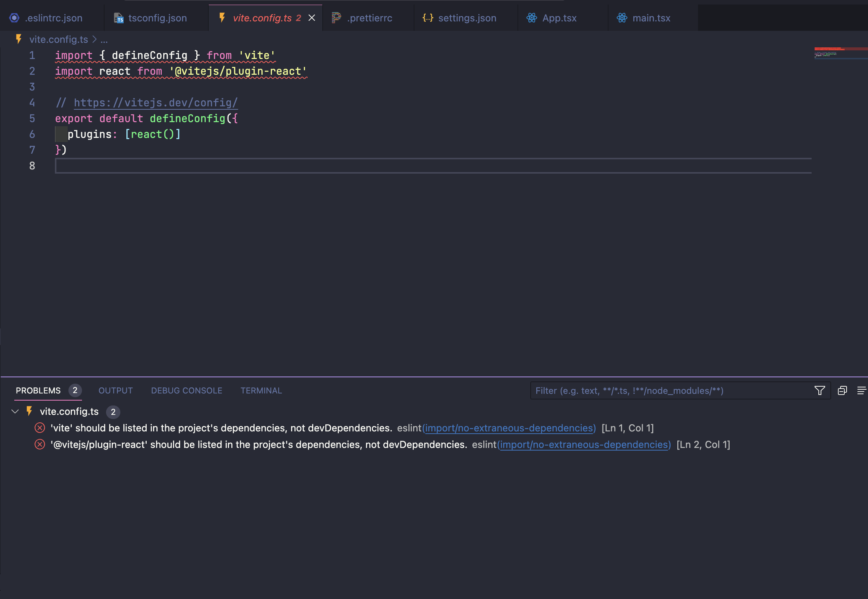Open the .prettierrc tab
The width and height of the screenshot is (868, 599).
(x=369, y=18)
